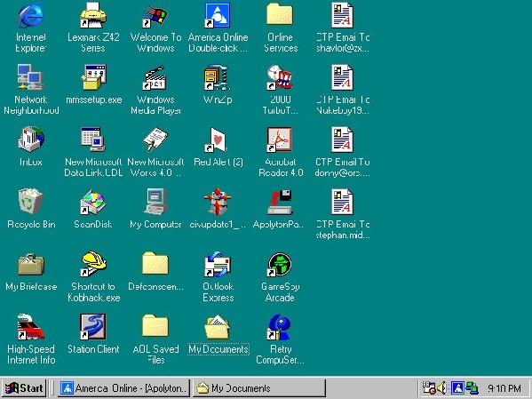Click the network connection tray icon
Image resolution: width=532 pixels, height=399 pixels.
coord(472,388)
